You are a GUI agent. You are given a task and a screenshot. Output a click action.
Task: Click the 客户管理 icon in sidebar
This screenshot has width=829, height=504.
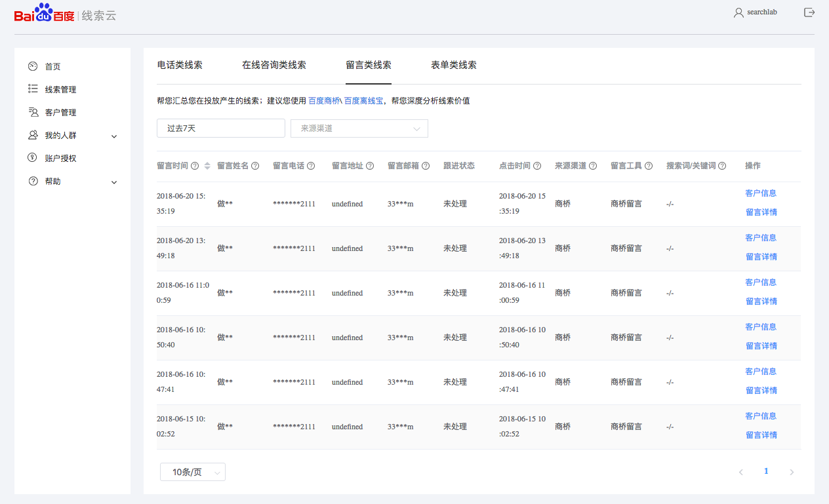(33, 112)
